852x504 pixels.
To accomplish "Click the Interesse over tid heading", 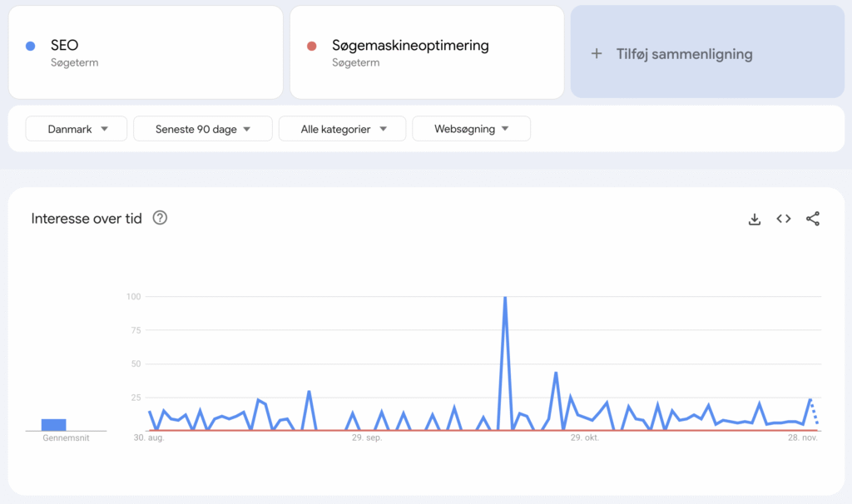I will point(87,219).
